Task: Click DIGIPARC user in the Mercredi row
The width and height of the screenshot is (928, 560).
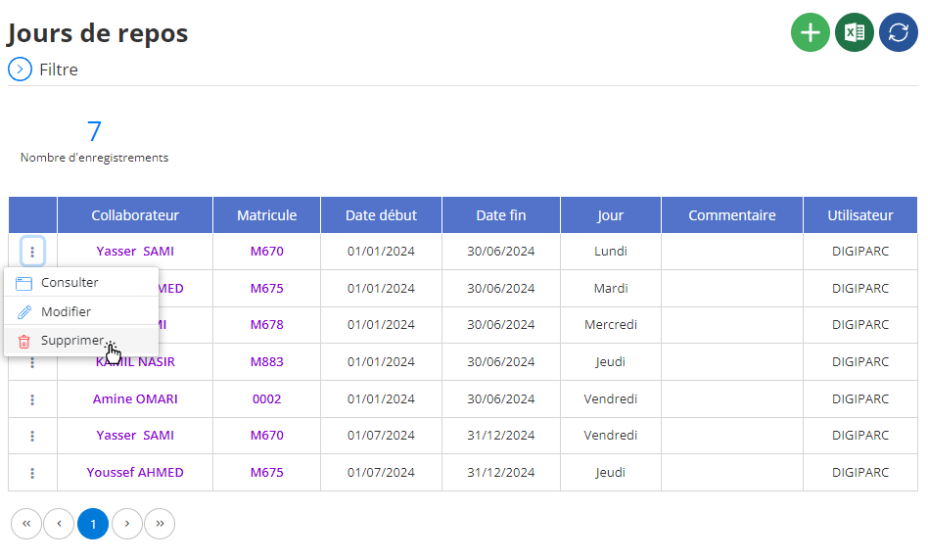Action: click(859, 324)
